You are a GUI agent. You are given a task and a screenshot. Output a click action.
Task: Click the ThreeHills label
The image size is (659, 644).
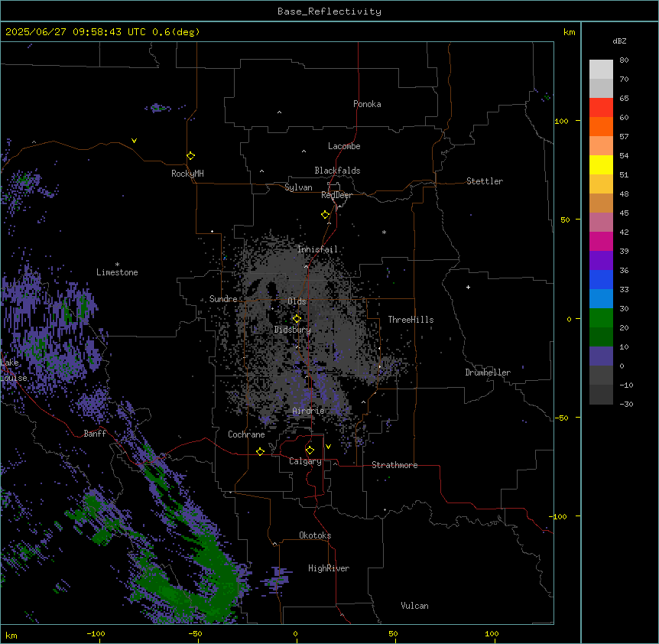coord(411,320)
